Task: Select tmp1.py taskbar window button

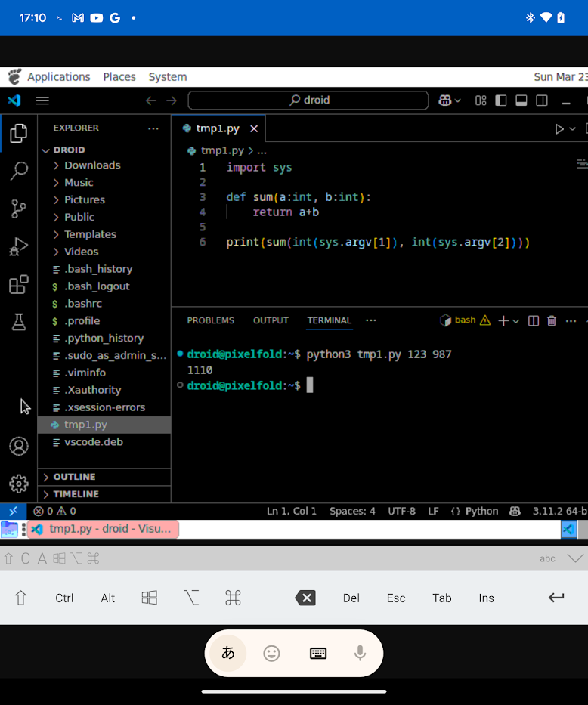Action: [104, 529]
